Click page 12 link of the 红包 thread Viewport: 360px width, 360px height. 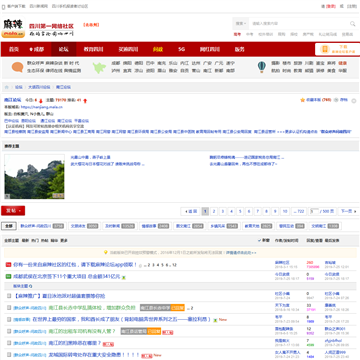(174, 265)
